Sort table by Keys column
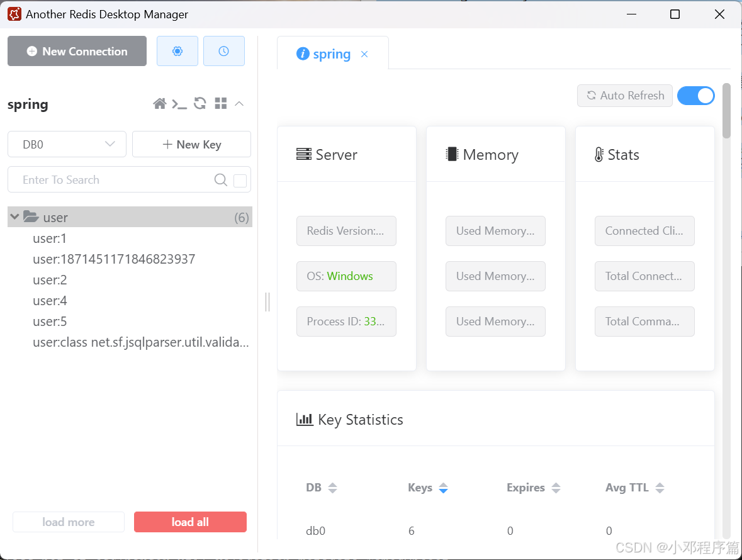Image resolution: width=742 pixels, height=560 pixels. (x=444, y=488)
